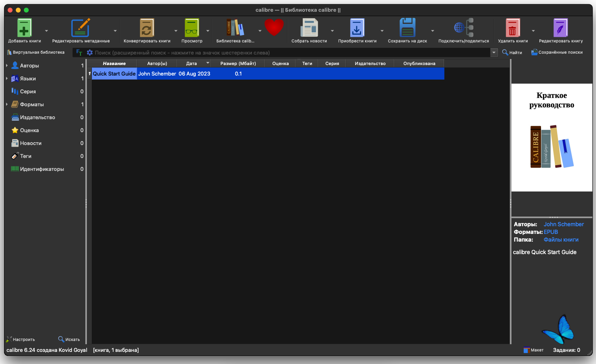The height and width of the screenshot is (364, 596).
Task: Sort by the Опубликована column header
Action: pos(419,63)
